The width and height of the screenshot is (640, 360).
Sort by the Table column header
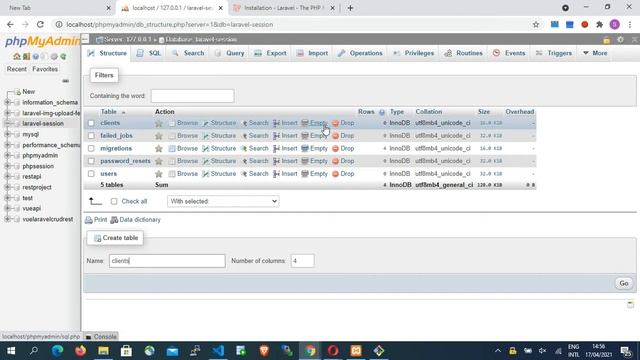pyautogui.click(x=109, y=111)
